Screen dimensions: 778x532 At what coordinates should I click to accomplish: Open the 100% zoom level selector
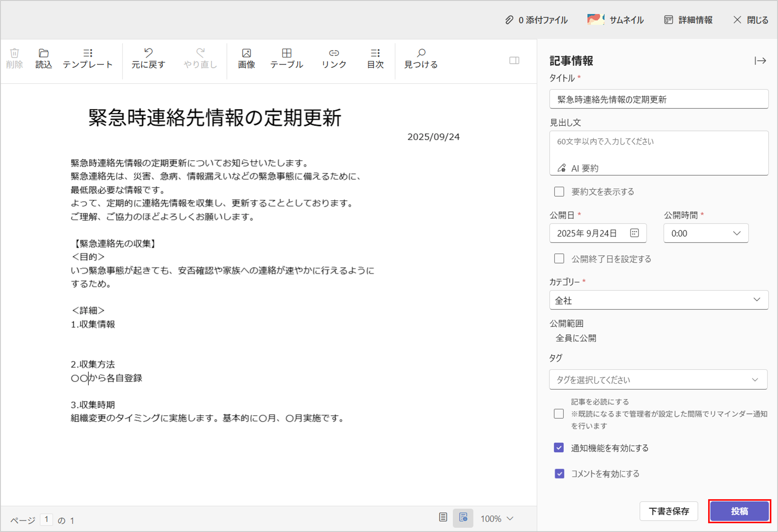pyautogui.click(x=497, y=518)
